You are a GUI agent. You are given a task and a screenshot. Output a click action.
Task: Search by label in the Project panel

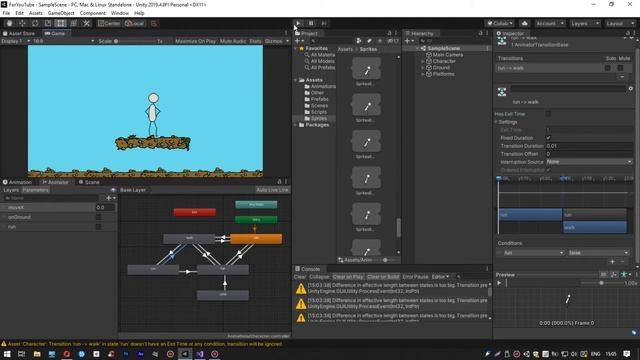point(369,41)
